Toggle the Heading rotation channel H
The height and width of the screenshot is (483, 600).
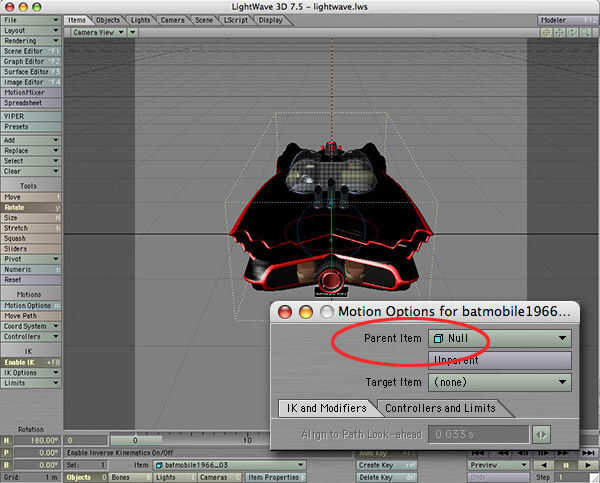point(6,440)
